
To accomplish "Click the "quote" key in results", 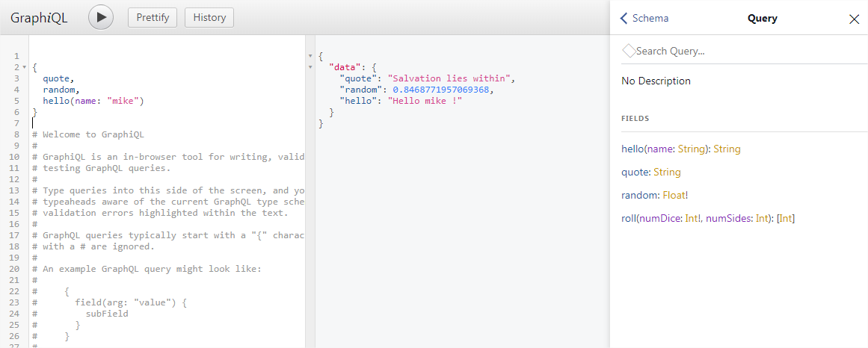I will [x=361, y=78].
